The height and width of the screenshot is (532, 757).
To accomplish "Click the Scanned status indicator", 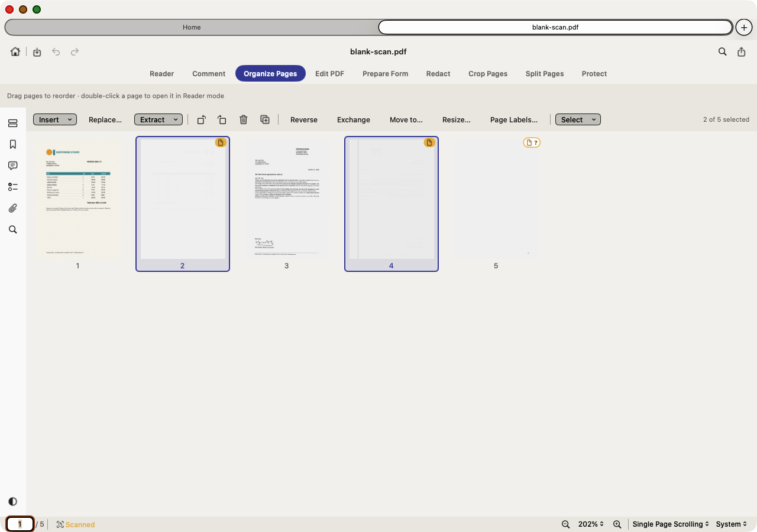I will (76, 524).
